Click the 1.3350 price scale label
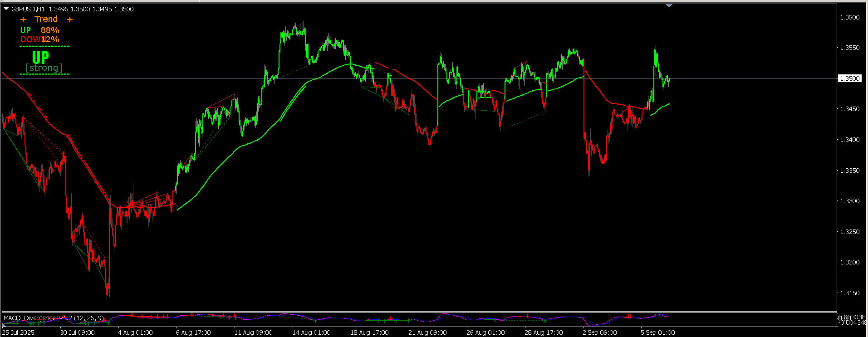868x337 pixels. click(x=850, y=171)
